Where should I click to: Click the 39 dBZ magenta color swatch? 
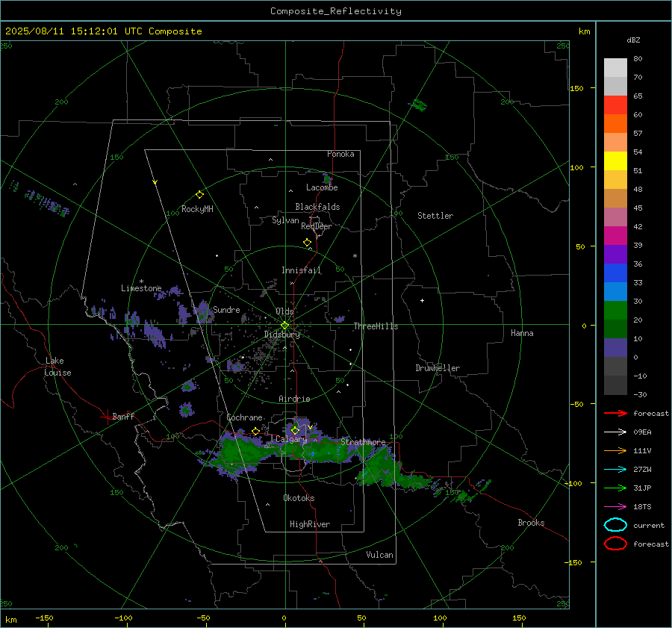click(x=615, y=235)
